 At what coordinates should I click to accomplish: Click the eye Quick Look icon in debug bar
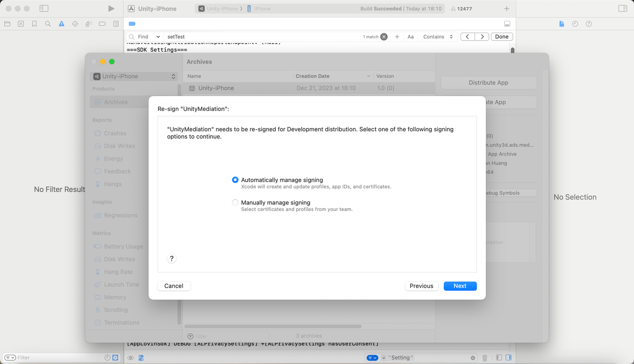(x=131, y=358)
